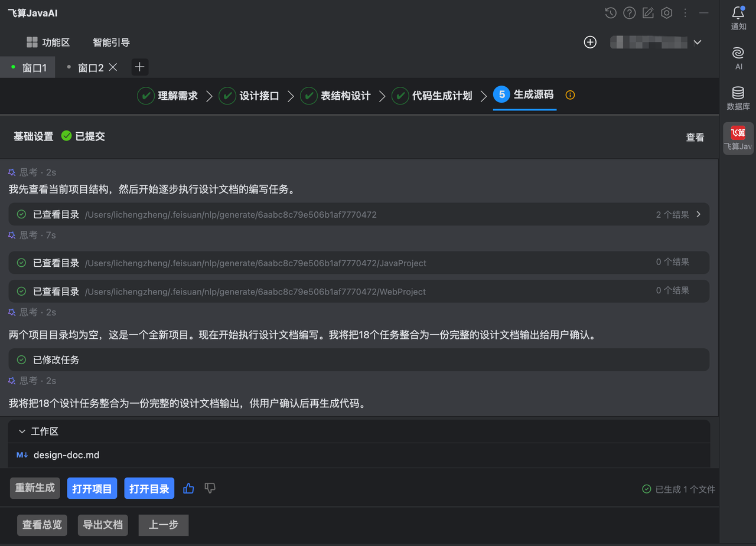The image size is (756, 546).
Task: Switch to the 窗口1 tab
Action: click(x=28, y=67)
